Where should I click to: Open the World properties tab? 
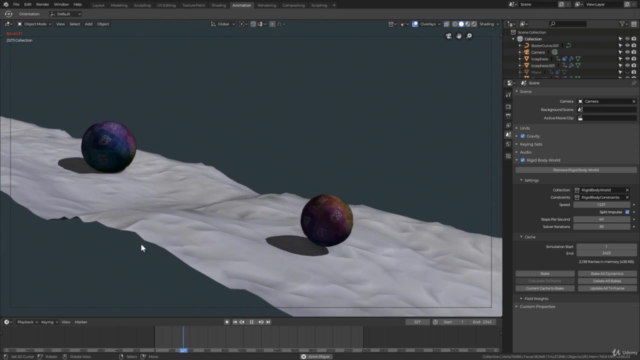(x=508, y=144)
